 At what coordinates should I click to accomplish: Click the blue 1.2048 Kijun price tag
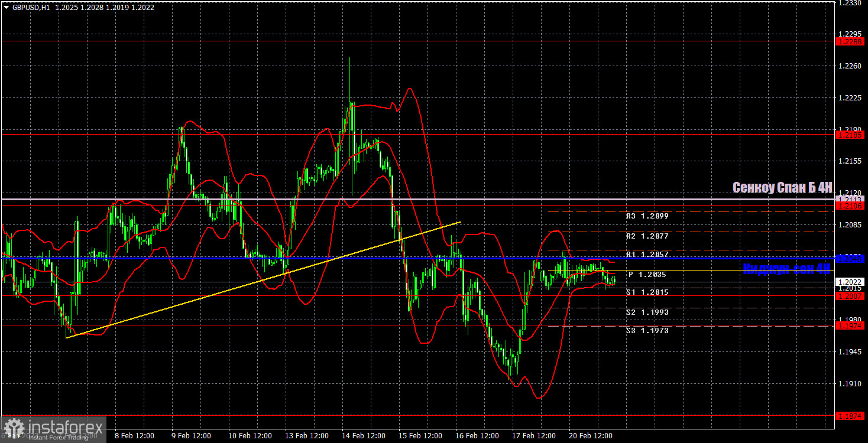850,259
